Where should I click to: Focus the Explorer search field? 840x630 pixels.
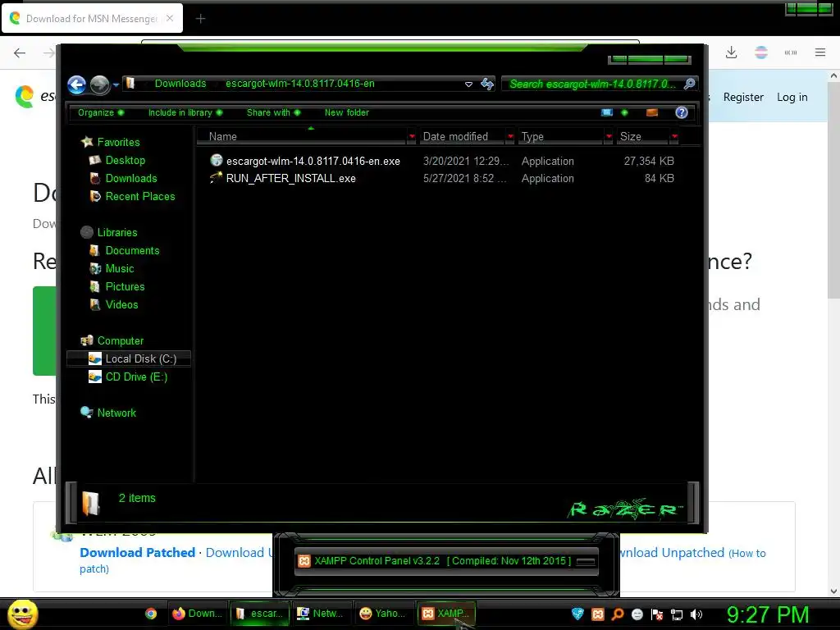(594, 84)
